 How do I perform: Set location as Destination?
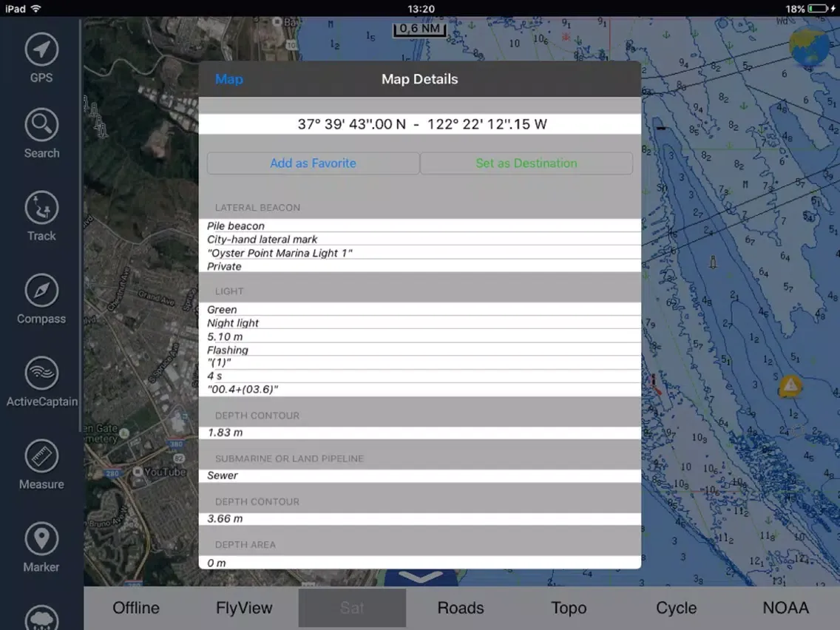coord(526,163)
